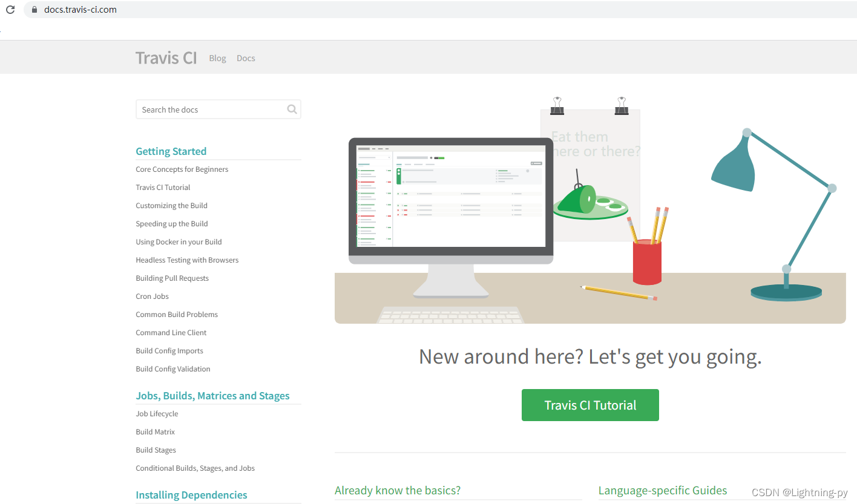Open Core Concepts for Beginners
This screenshot has height=504, width=857.
(x=182, y=169)
